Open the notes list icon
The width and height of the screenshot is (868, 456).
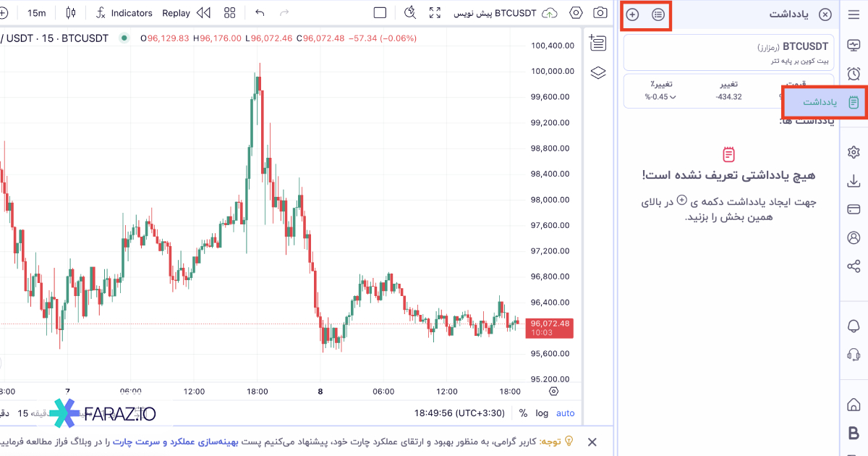coord(658,14)
